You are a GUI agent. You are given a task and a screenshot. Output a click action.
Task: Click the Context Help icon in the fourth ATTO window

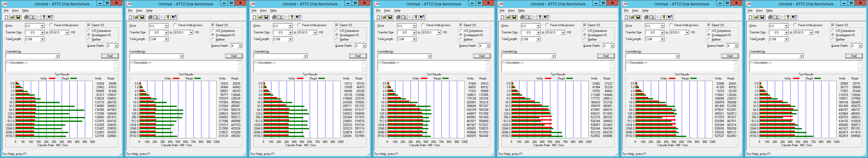422,17
